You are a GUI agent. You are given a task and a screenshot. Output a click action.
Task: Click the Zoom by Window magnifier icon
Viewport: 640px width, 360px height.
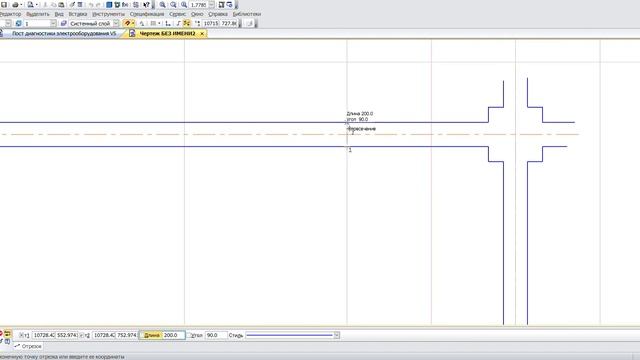[x=173, y=4]
